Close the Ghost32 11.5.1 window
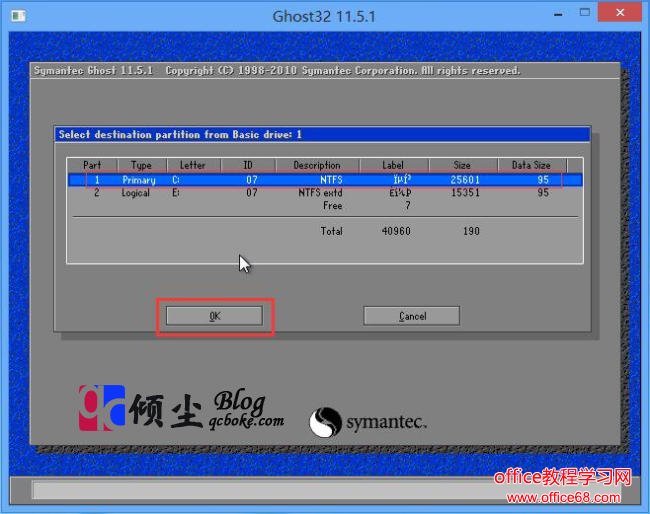Screen dimensions: 650x514 (x=620, y=13)
